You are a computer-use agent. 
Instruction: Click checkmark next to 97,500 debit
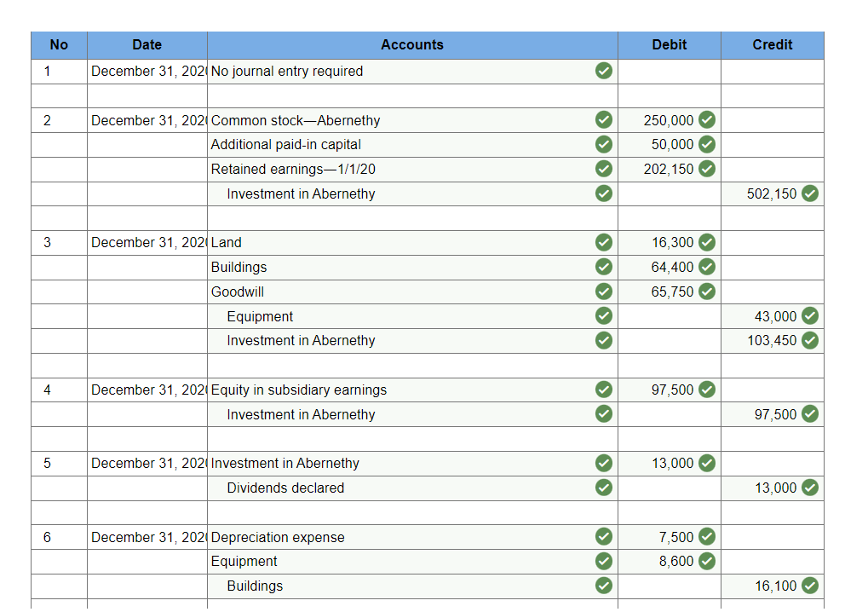(706, 390)
